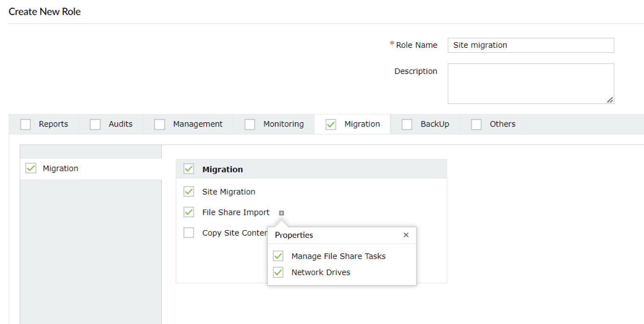The width and height of the screenshot is (644, 324).
Task: Toggle the File Share Import checkbox
Action: tap(189, 212)
